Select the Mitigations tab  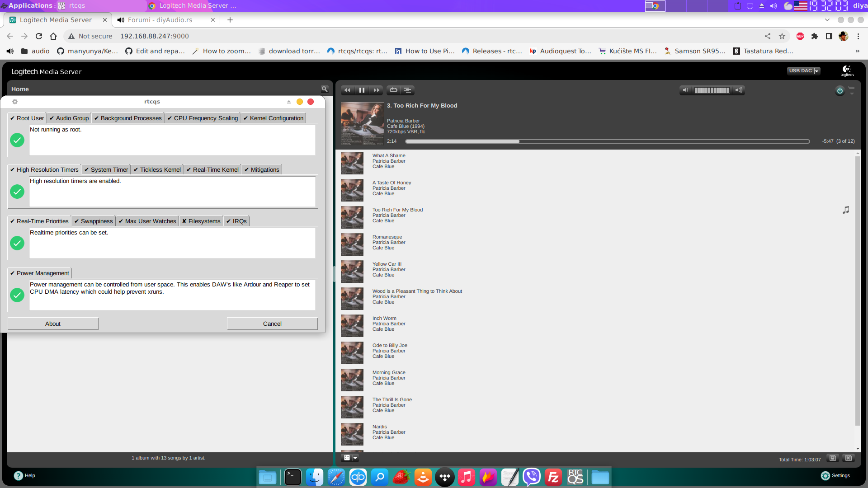click(262, 169)
